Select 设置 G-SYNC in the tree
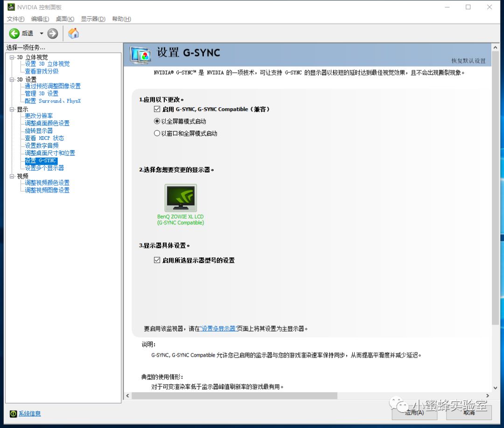 tap(41, 160)
